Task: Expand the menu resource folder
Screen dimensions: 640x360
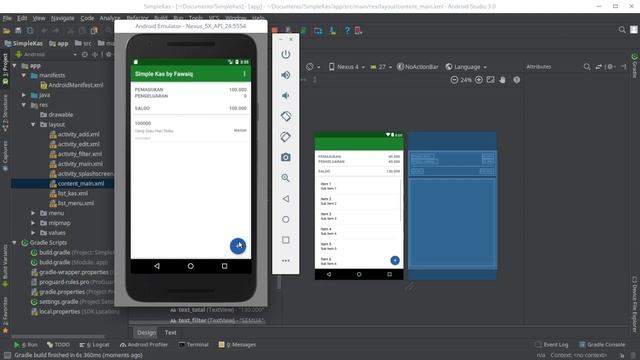Action: 33,213
